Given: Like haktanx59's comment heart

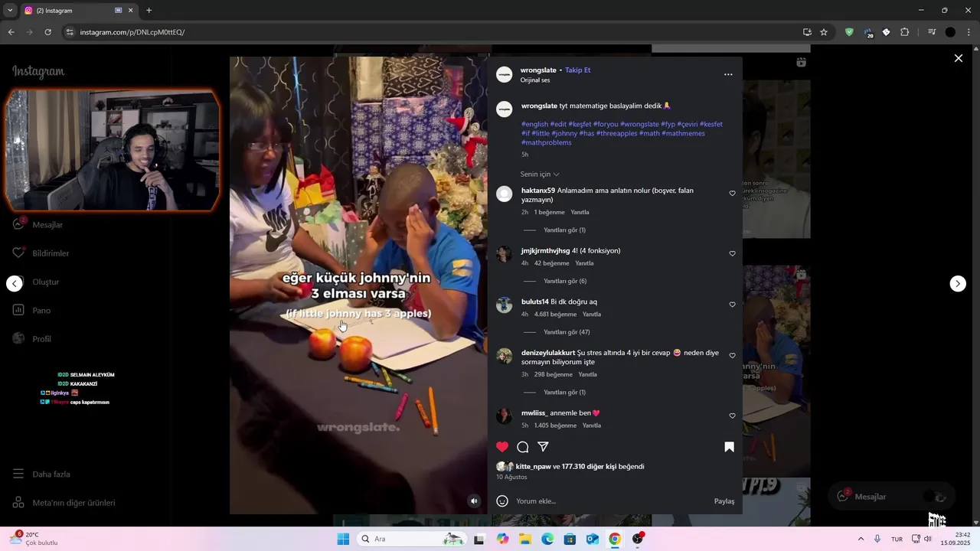Looking at the screenshot, I should pos(732,194).
